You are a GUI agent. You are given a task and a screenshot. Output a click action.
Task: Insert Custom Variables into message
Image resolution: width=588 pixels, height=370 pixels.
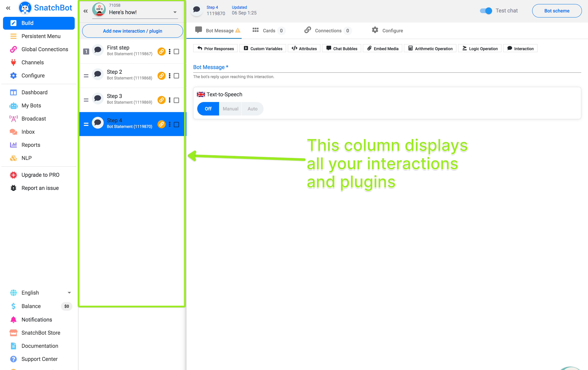click(x=263, y=49)
